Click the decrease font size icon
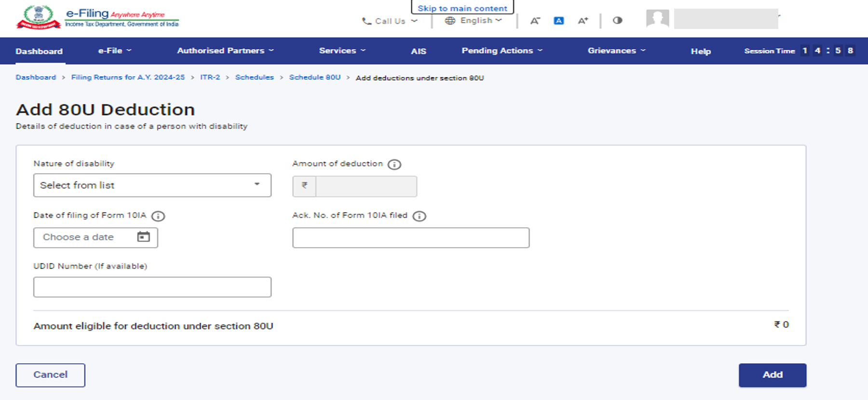 click(535, 21)
